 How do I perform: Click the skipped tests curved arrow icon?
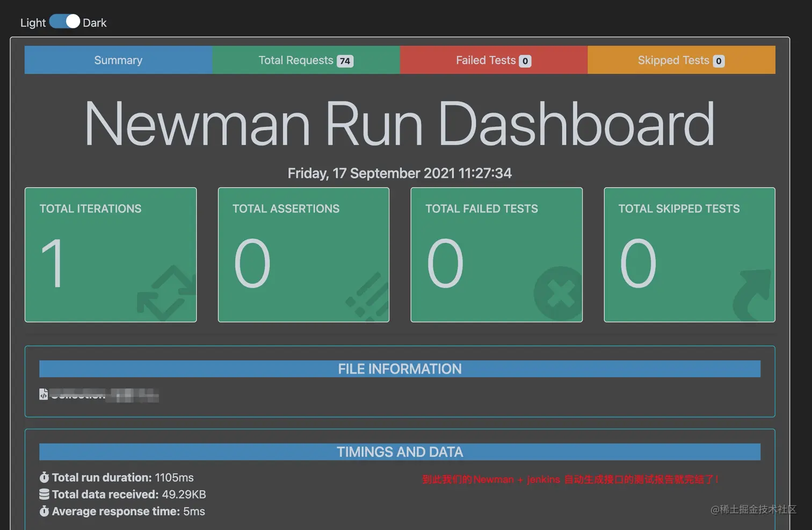coord(752,295)
